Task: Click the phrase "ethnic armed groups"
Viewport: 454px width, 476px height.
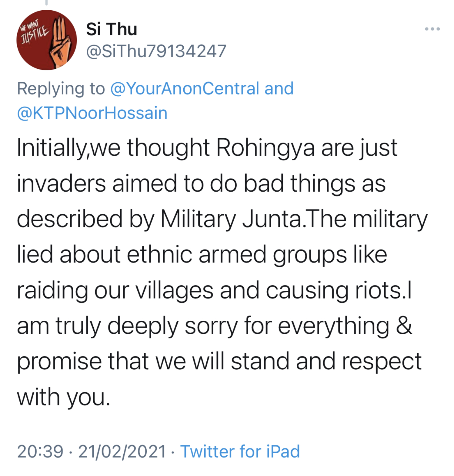Action: [x=236, y=255]
